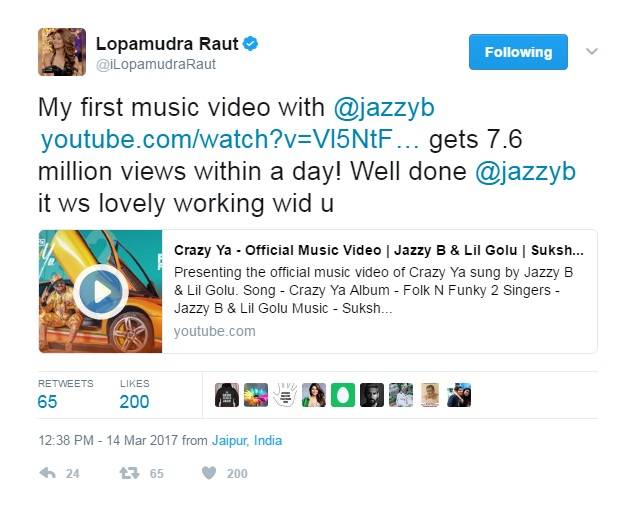This screenshot has width=632, height=508.
Task: Open the colorful splash liker avatar
Action: 256,395
